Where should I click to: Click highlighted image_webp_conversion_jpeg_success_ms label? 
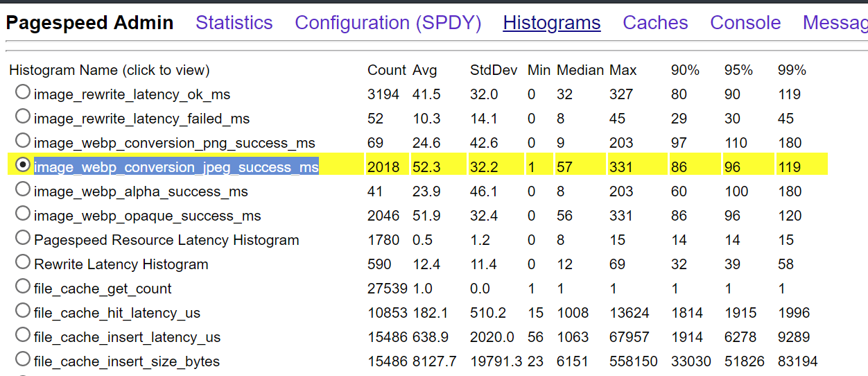pyautogui.click(x=176, y=167)
